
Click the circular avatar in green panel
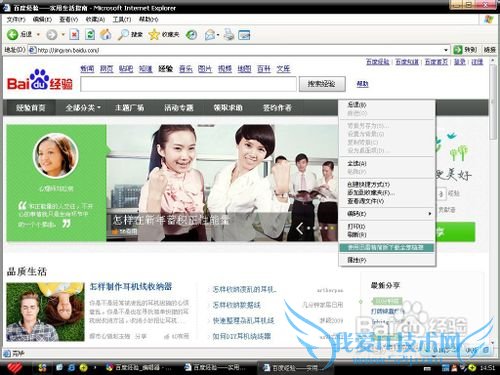(56, 156)
